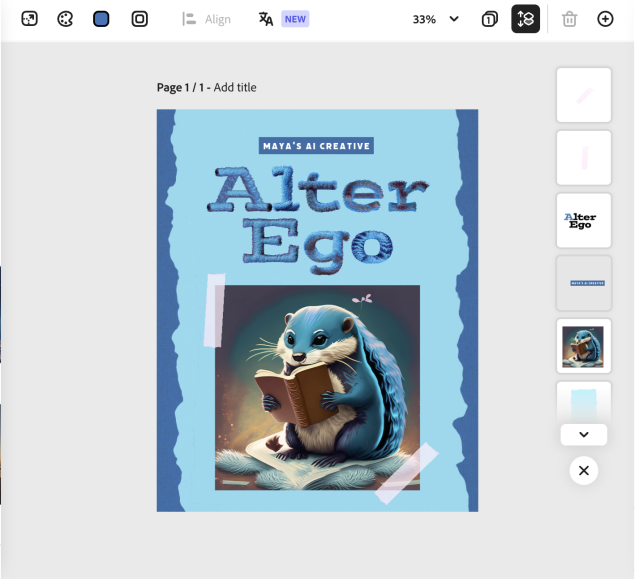Click the NEW badge beside Translate
This screenshot has width=635, height=579.
point(295,19)
